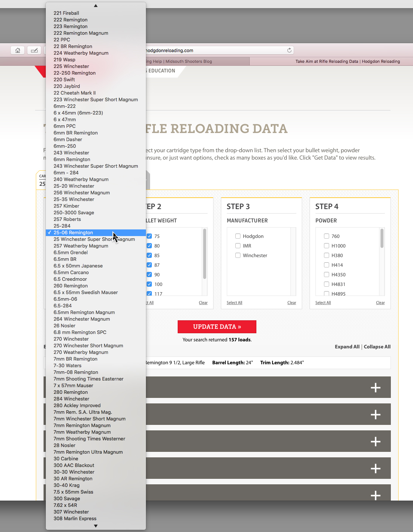This screenshot has width=413, height=532.
Task: Select All manufacturers
Action: [x=234, y=303]
